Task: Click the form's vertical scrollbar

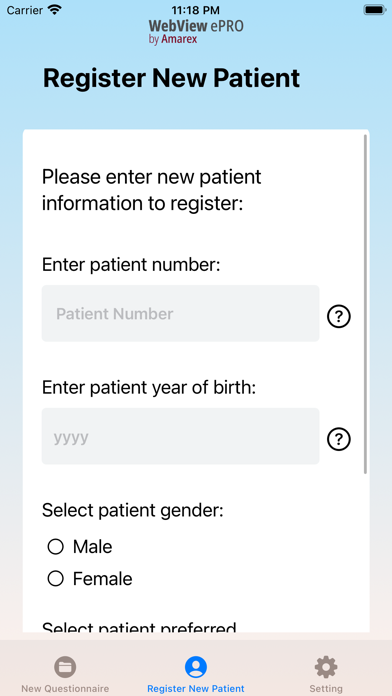Action: click(x=365, y=304)
